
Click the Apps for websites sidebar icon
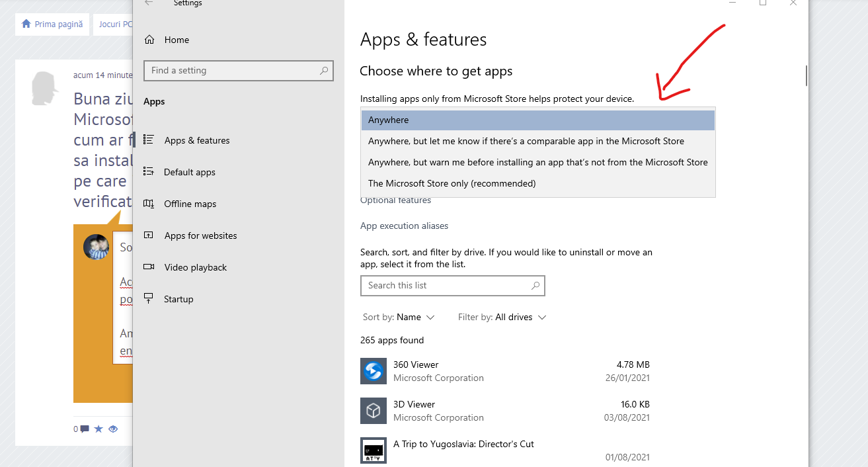149,235
